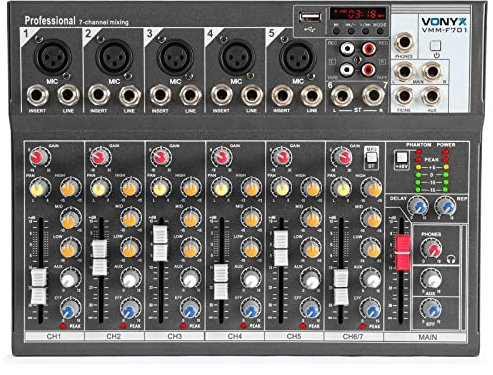The width and height of the screenshot is (493, 375).
Task: Click the MAIN label strip
Action: click(x=425, y=337)
